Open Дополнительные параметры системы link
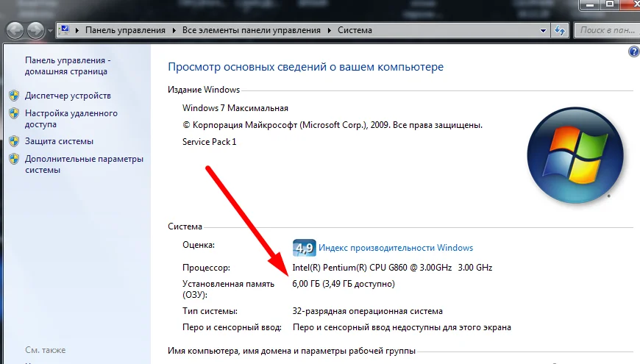Image resolution: width=640 pixels, height=364 pixels. [84, 164]
